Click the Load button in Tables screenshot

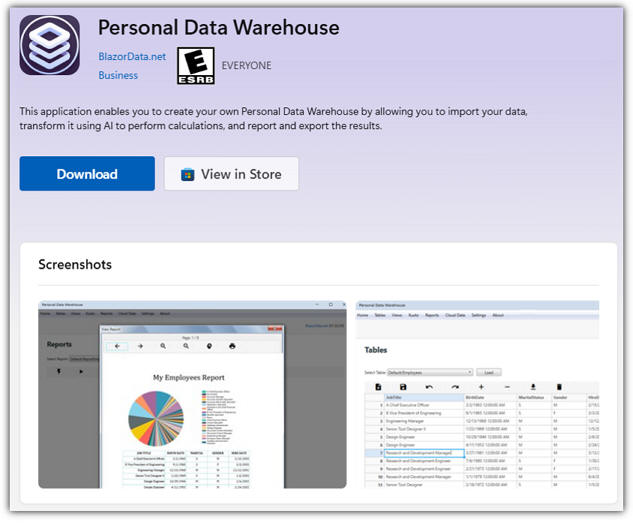(x=489, y=372)
